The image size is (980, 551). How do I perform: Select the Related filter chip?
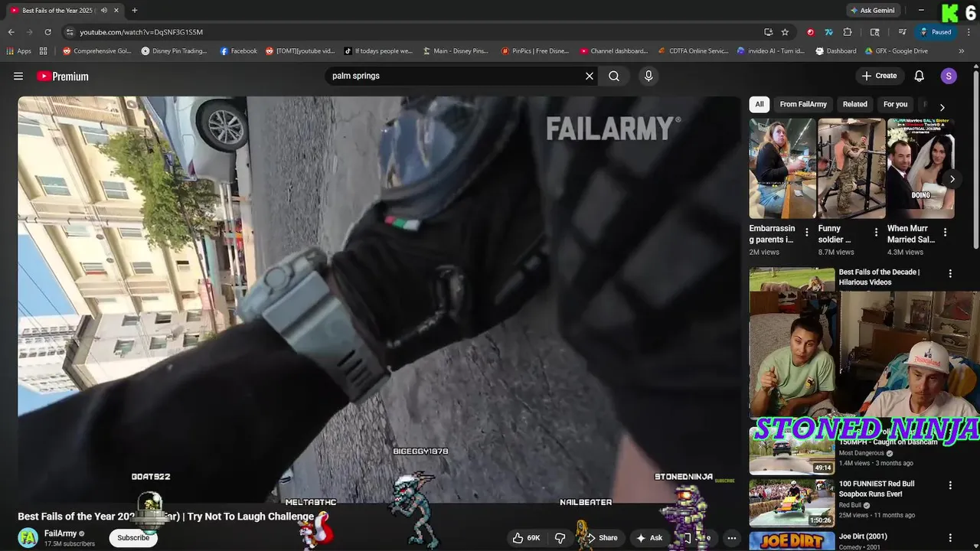coord(855,104)
